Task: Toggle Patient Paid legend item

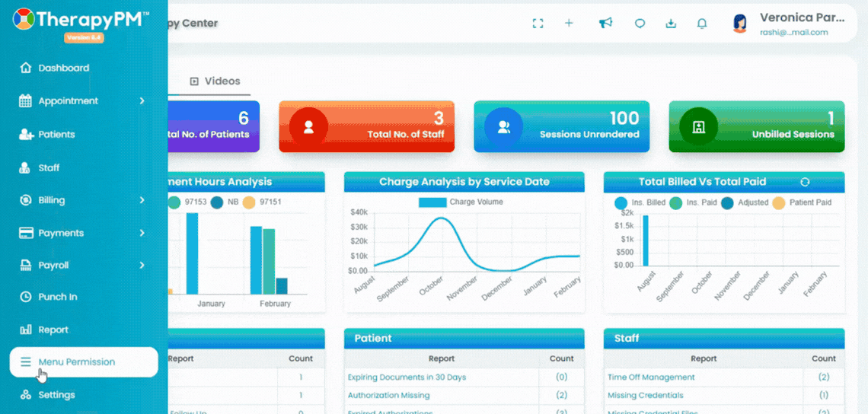Action: click(x=802, y=202)
